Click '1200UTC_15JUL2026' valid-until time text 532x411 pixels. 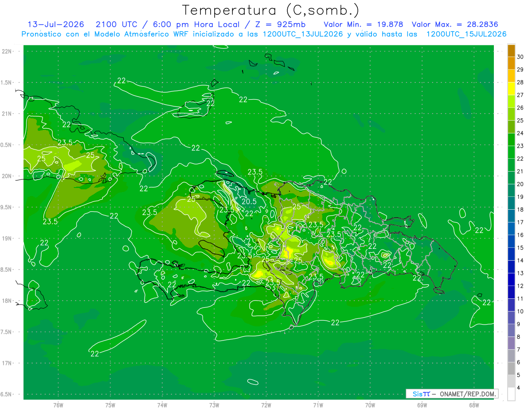click(x=466, y=34)
